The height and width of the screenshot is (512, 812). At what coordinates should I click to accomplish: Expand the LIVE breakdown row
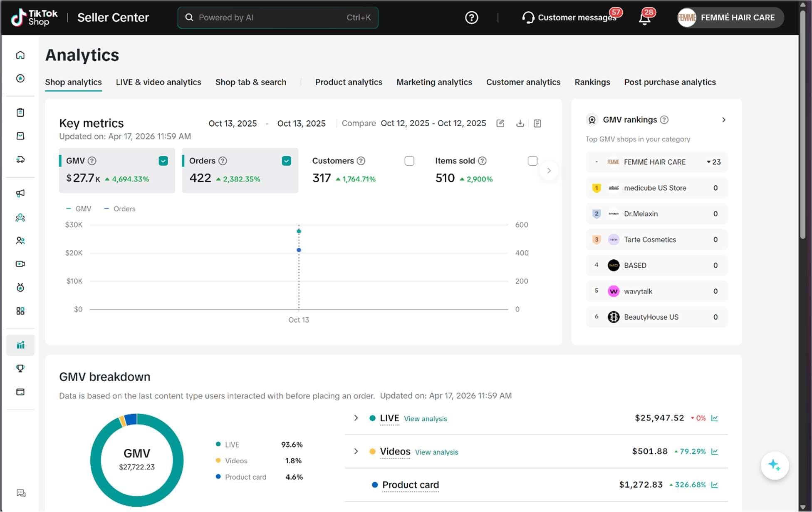point(356,418)
